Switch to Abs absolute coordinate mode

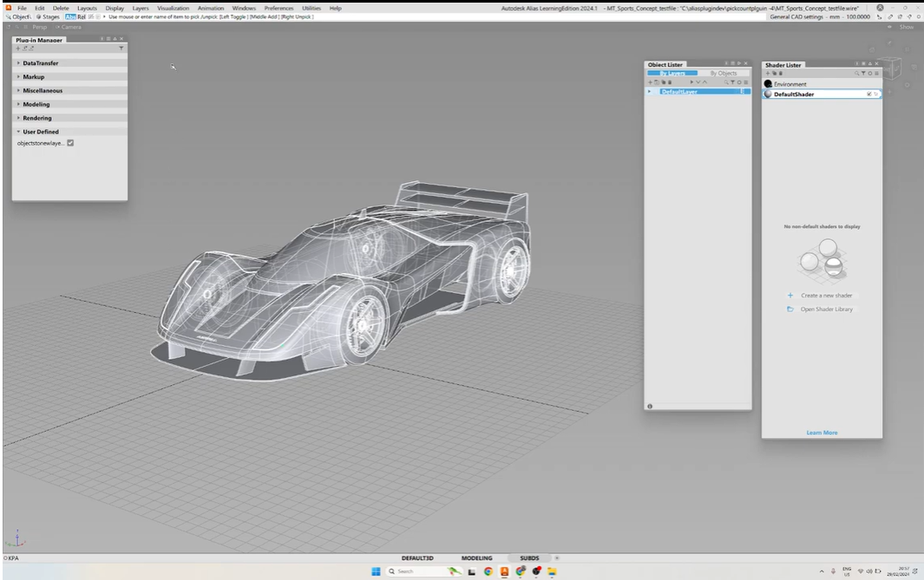coord(70,16)
